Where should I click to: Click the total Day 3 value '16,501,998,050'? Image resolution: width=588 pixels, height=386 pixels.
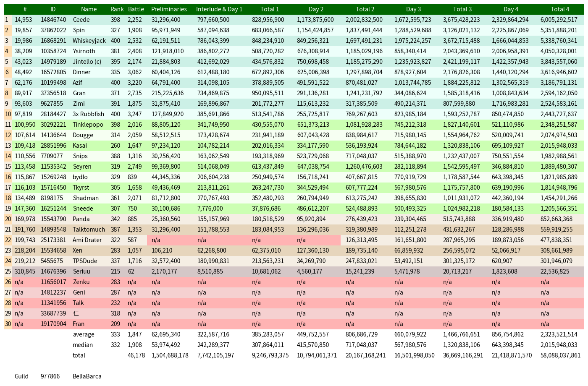click(415, 355)
